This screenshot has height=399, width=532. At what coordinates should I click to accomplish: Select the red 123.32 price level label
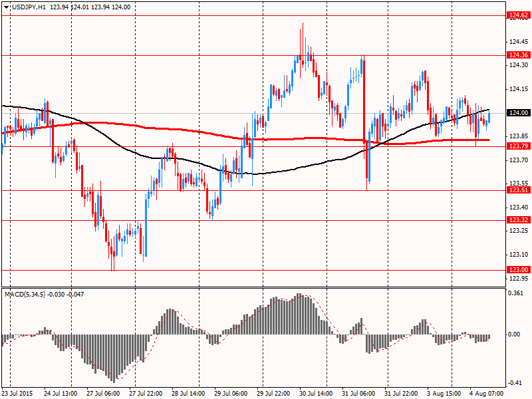[x=518, y=220]
